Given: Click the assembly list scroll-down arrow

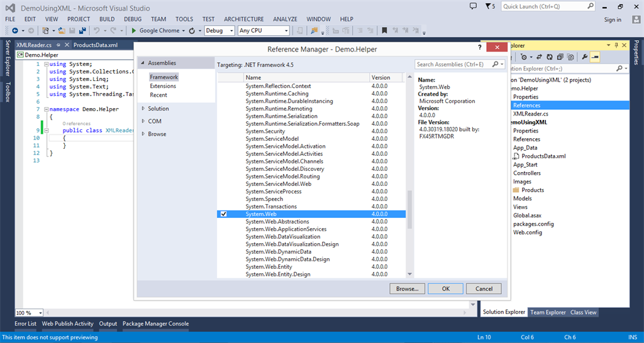Looking at the screenshot, I should [409, 274].
